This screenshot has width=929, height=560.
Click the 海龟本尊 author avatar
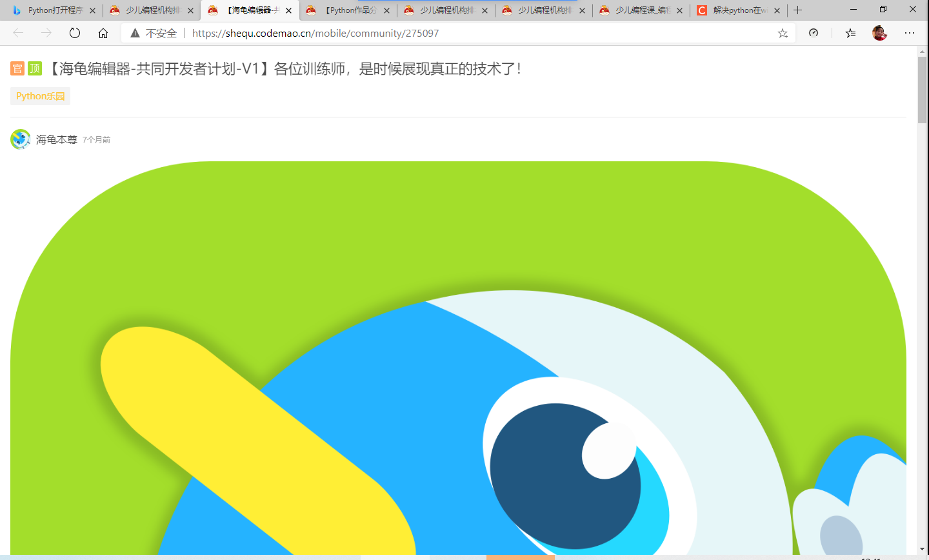(x=21, y=139)
